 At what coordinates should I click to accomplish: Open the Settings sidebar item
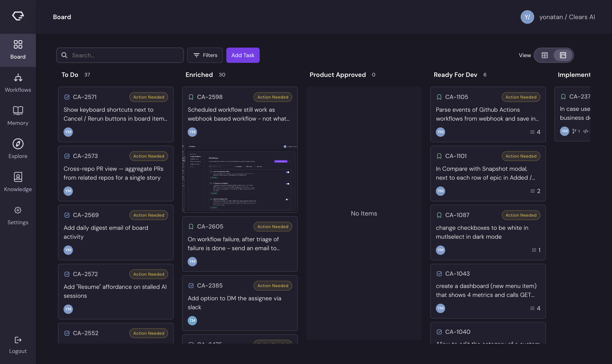(x=18, y=216)
